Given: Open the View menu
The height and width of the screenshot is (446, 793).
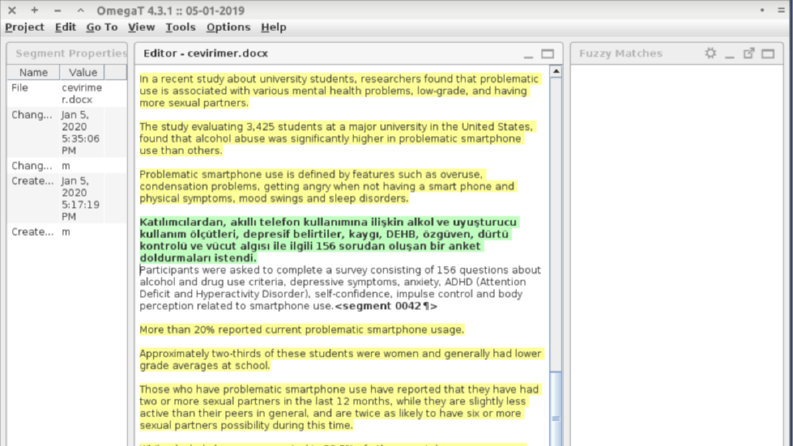Looking at the screenshot, I should point(141,27).
